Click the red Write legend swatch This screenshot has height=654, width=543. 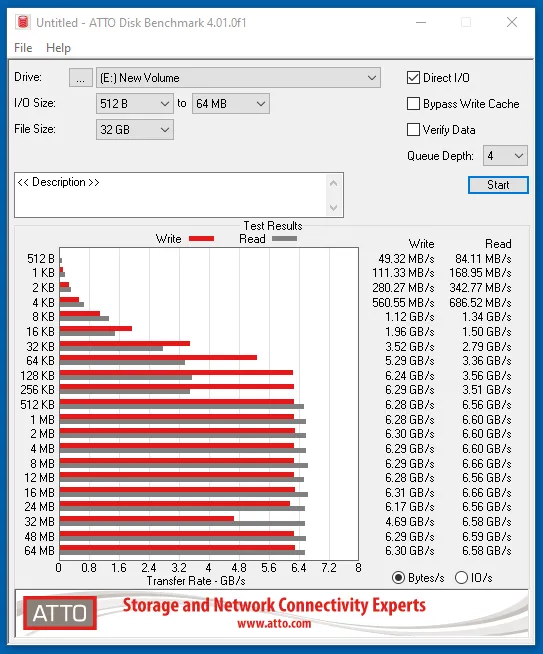coord(201,239)
